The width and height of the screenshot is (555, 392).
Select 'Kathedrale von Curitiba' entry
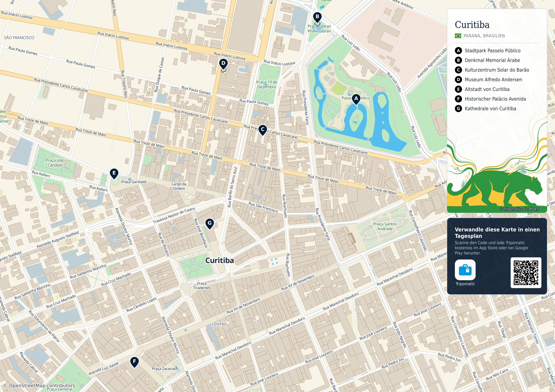click(x=490, y=109)
